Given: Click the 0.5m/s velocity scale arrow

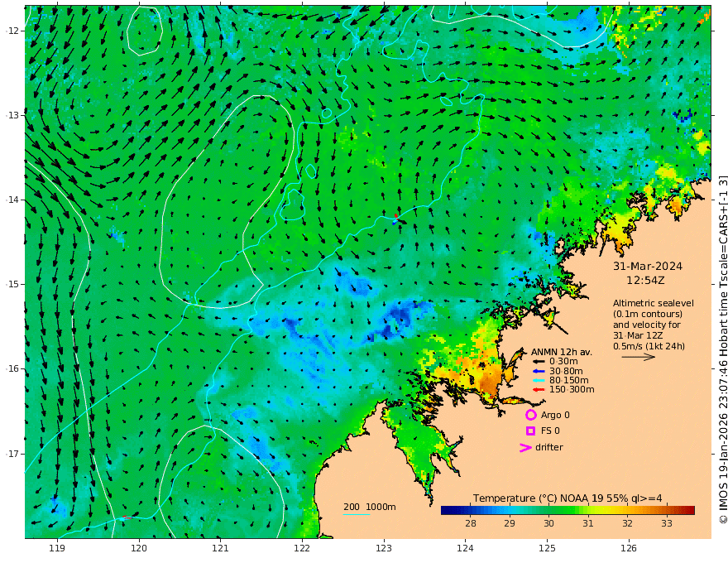Looking at the screenshot, I should click(639, 357).
